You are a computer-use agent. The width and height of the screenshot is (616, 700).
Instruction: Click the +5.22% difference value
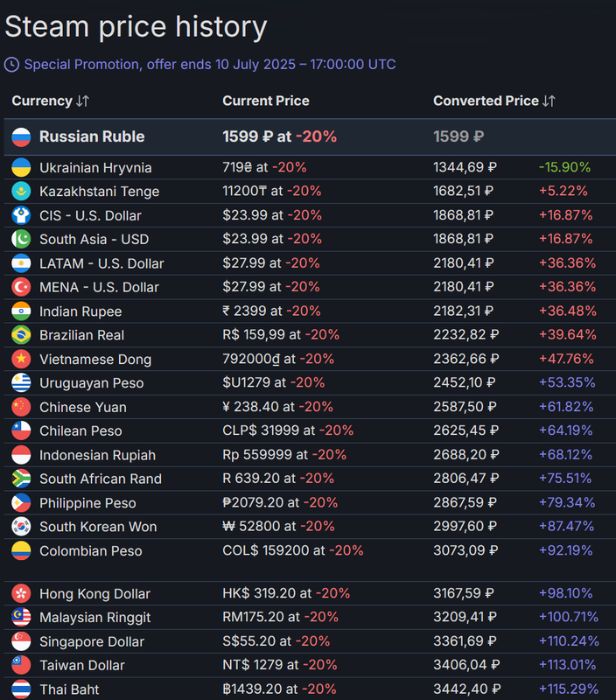(563, 191)
